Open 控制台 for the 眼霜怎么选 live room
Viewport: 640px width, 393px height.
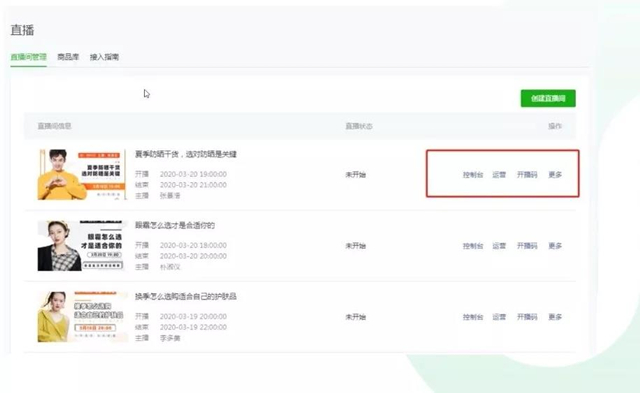473,246
